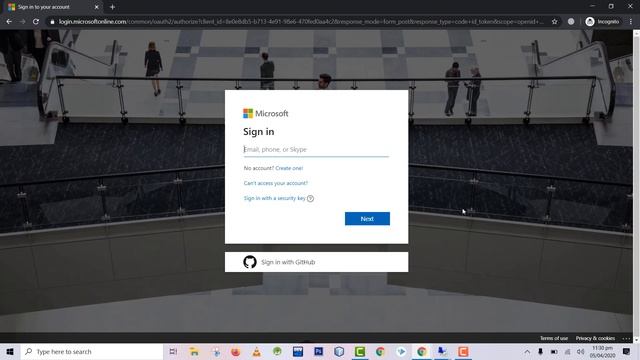Choose 'Sign in with a security key'
Screen dimensions: 640x360
[274, 198]
